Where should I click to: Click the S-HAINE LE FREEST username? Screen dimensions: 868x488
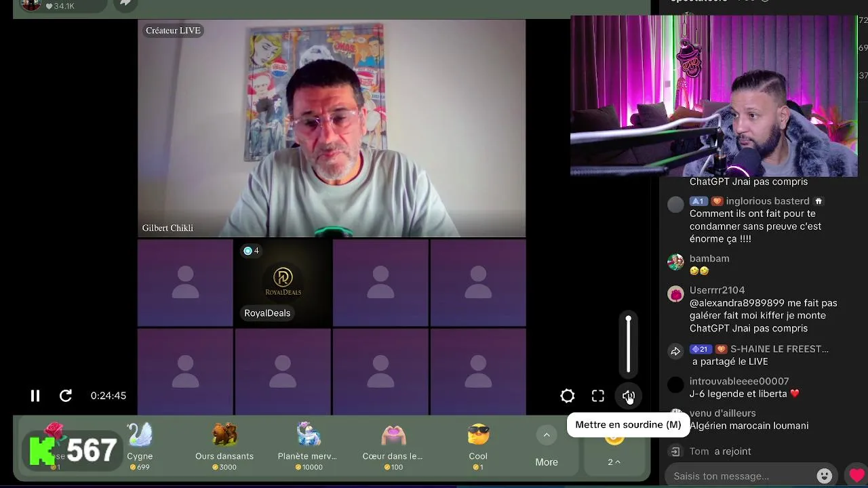click(779, 349)
